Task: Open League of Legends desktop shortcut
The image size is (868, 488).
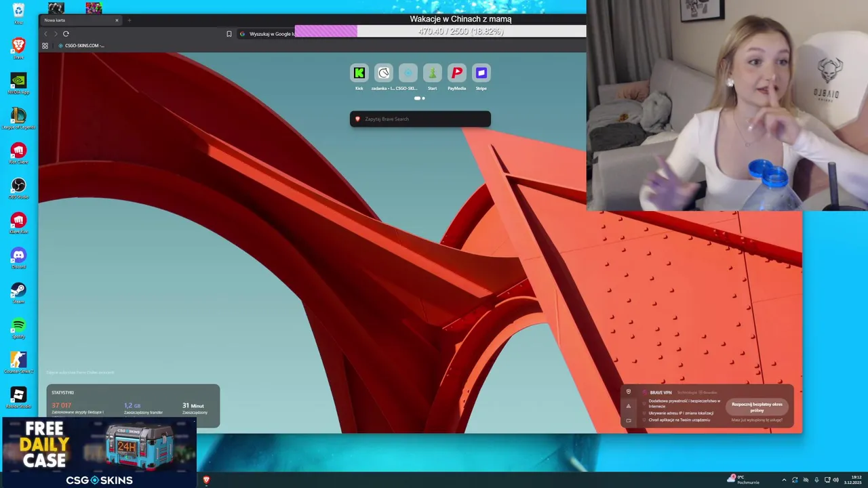Action: pyautogui.click(x=18, y=118)
